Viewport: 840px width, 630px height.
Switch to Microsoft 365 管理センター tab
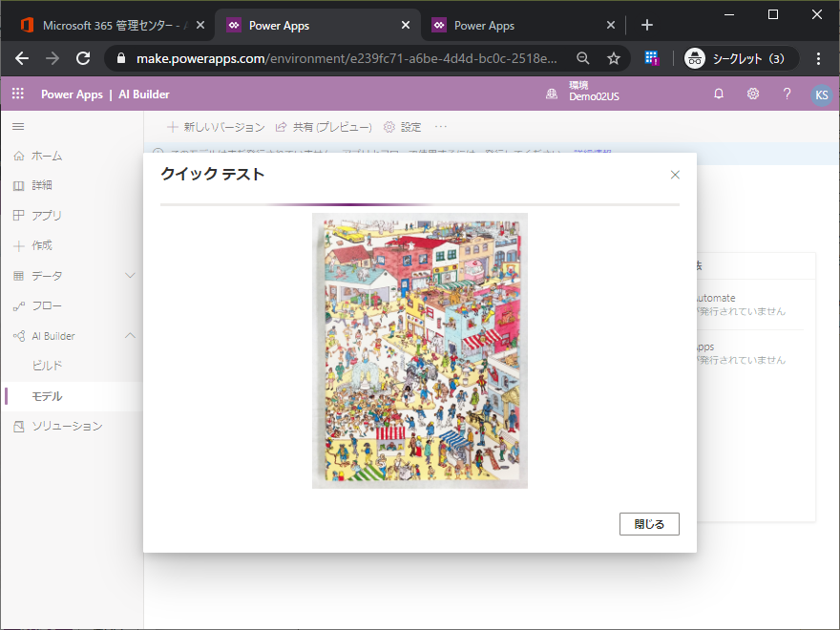(108, 25)
